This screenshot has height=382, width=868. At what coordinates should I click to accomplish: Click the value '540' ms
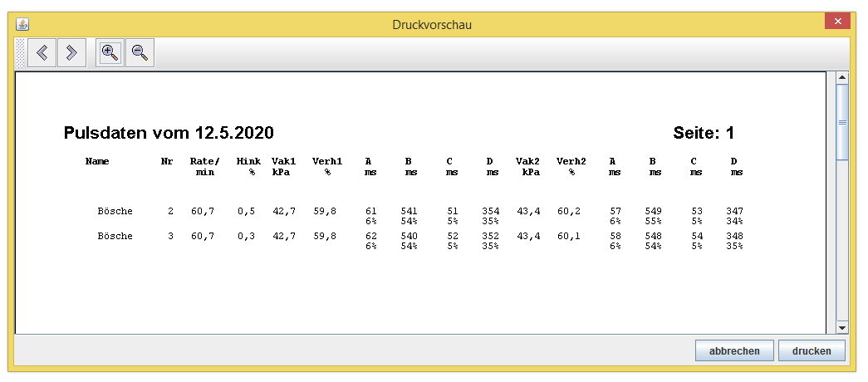(x=409, y=236)
